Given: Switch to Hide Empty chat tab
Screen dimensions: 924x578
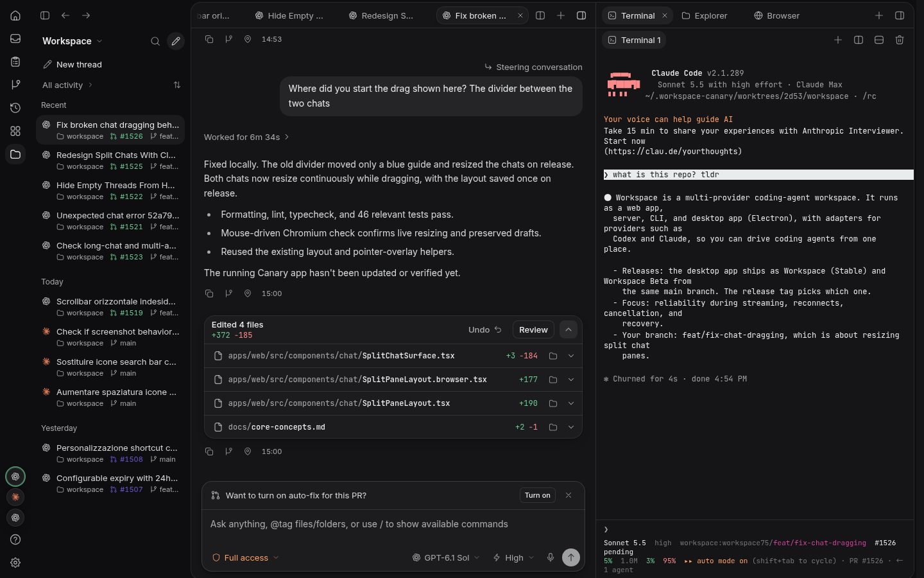Looking at the screenshot, I should 289,15.
